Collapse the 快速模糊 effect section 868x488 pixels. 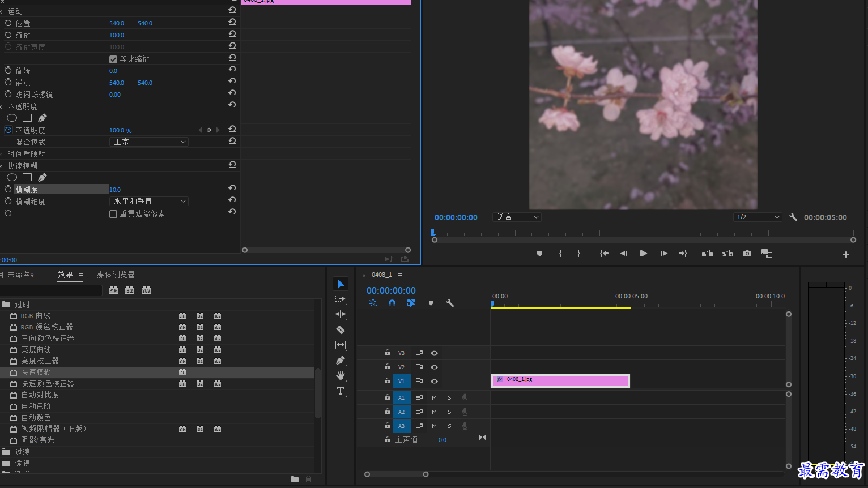[x=2, y=166]
